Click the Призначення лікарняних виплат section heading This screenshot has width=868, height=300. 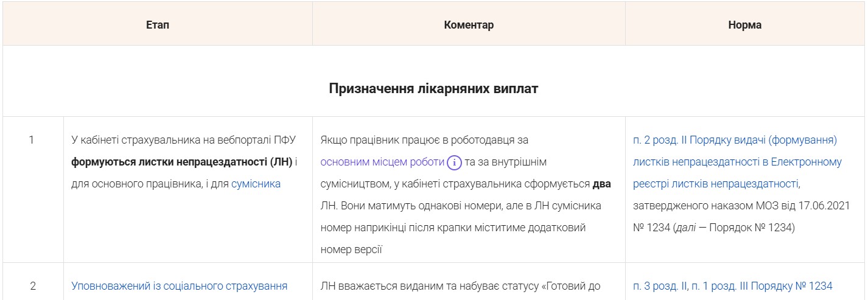[434, 89]
